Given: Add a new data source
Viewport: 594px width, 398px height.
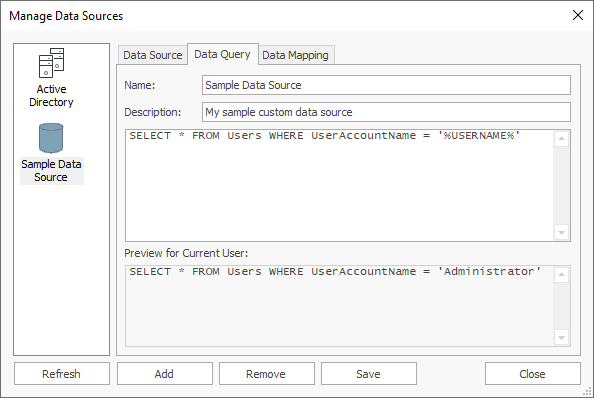Looking at the screenshot, I should (x=164, y=374).
